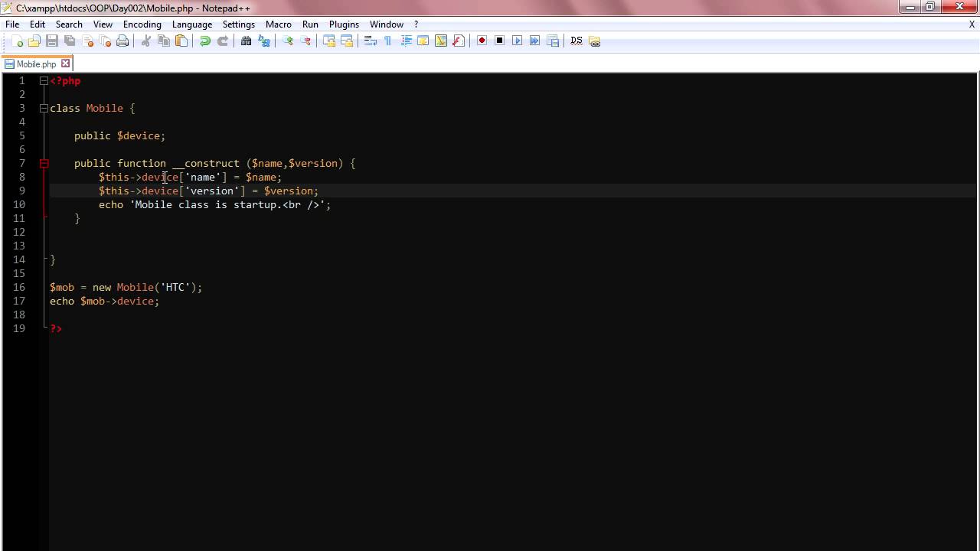Click the Save All toolbar icon
Viewport: 980px width, 551px height.
70,41
